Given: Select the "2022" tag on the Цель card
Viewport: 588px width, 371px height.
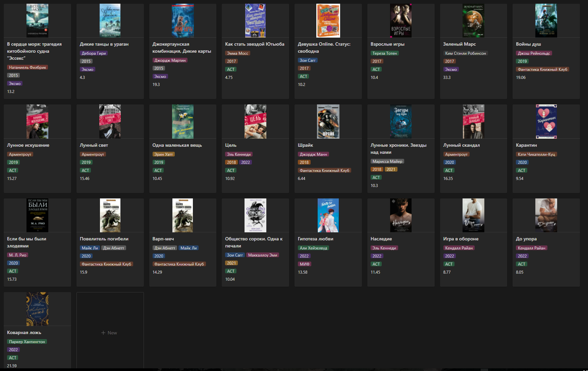Looking at the screenshot, I should [246, 163].
